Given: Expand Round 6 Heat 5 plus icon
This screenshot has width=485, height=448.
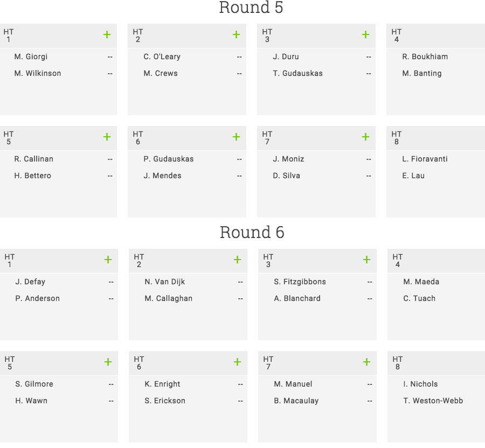Looking at the screenshot, I should click(108, 362).
